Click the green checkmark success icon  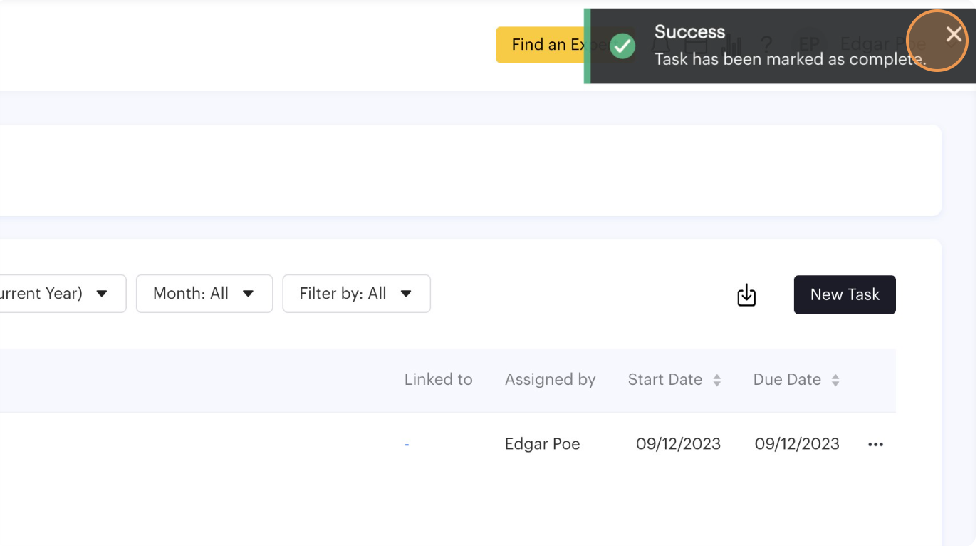click(x=622, y=46)
